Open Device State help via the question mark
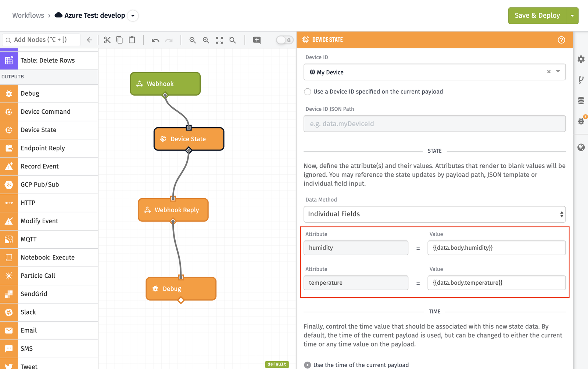The height and width of the screenshot is (369, 588). [x=561, y=39]
